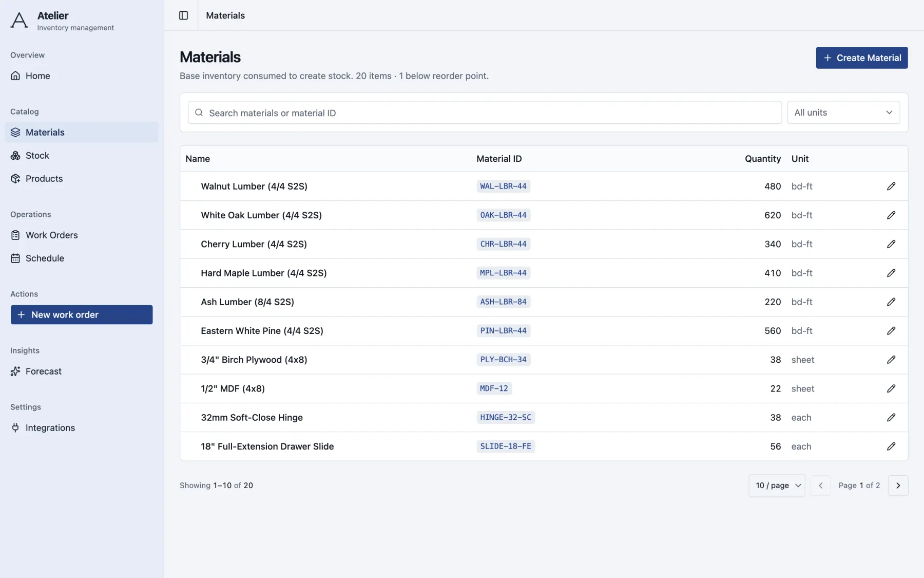Click the search magnifier icon

(199, 113)
